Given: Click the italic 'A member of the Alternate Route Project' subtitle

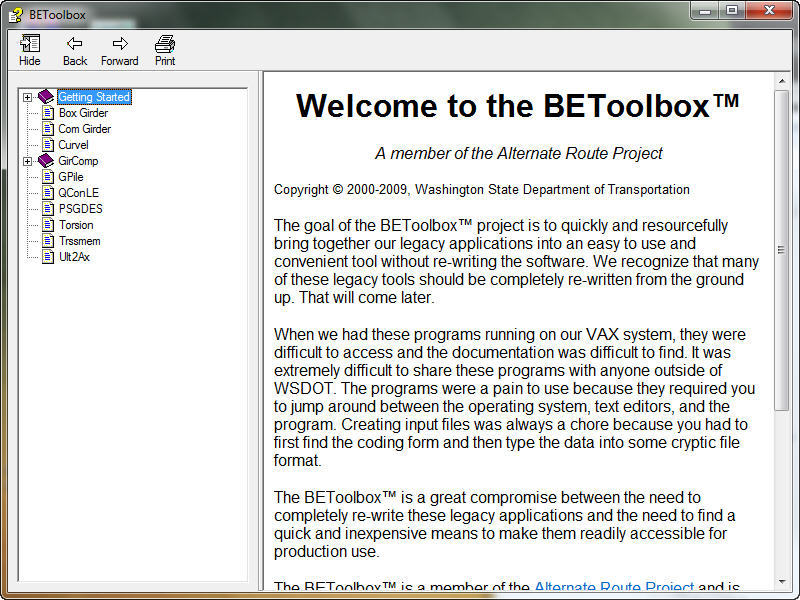Looking at the screenshot, I should [518, 153].
